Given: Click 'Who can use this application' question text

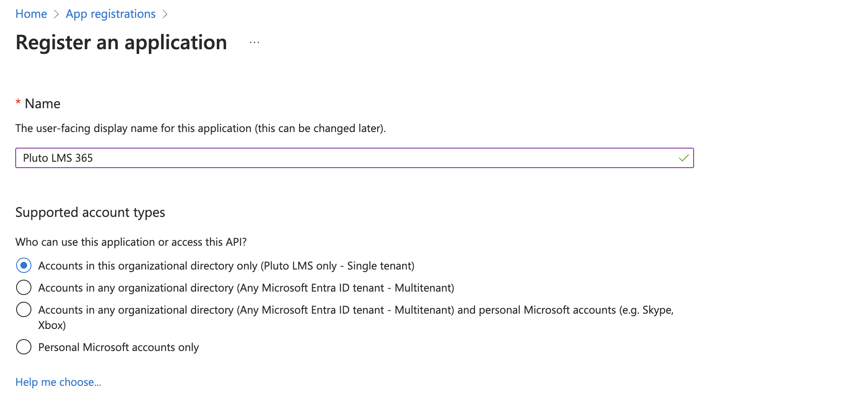Looking at the screenshot, I should (131, 242).
